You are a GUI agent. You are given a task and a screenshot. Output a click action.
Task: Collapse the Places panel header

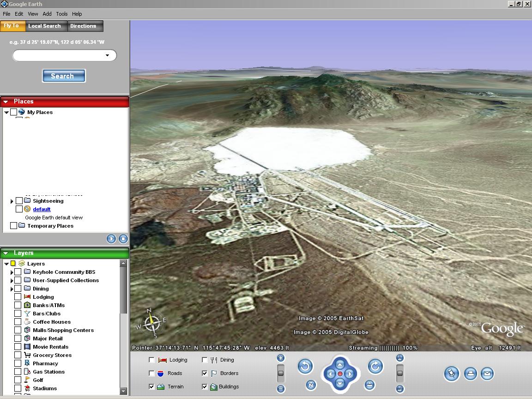tap(6, 102)
